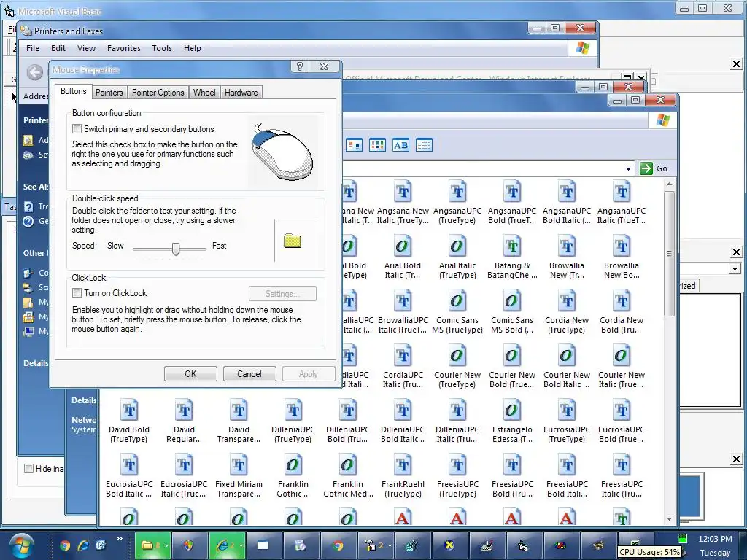The width and height of the screenshot is (747, 560).
Task: Click the yellow test folder icon
Action: pos(292,241)
